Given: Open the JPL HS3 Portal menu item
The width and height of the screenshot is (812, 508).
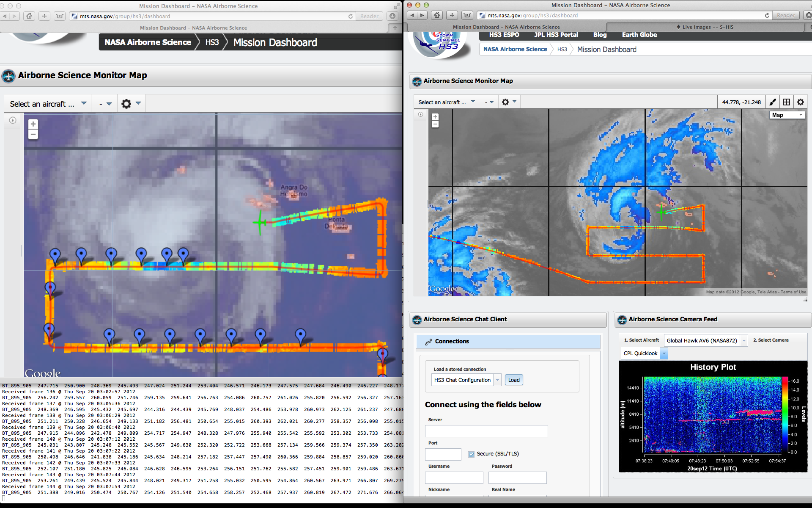Looking at the screenshot, I should coord(556,35).
